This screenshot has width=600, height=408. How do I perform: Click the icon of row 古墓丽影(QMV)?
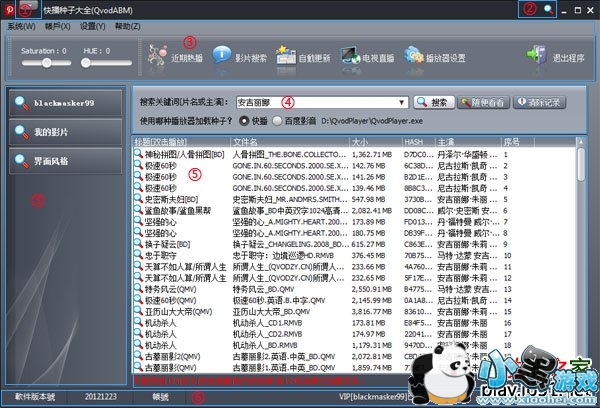coord(138,367)
